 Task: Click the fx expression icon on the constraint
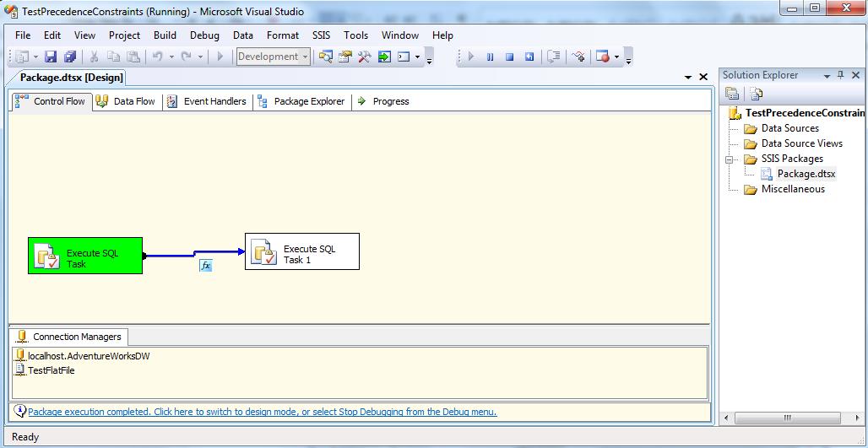pos(205,266)
